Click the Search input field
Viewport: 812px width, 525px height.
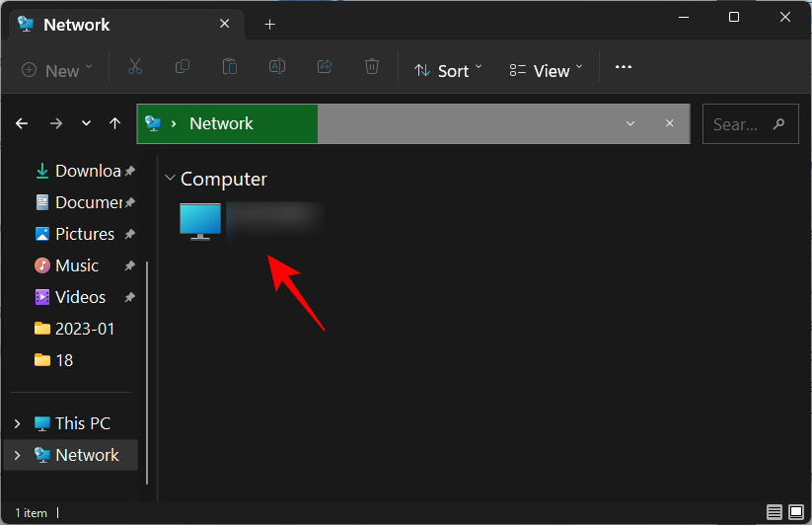click(740, 124)
